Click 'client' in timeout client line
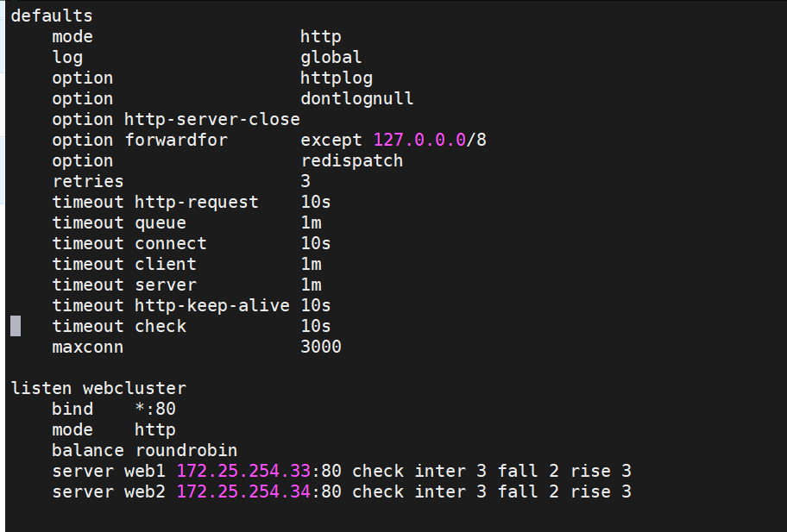Screen dimensions: 787x532 click(x=165, y=264)
